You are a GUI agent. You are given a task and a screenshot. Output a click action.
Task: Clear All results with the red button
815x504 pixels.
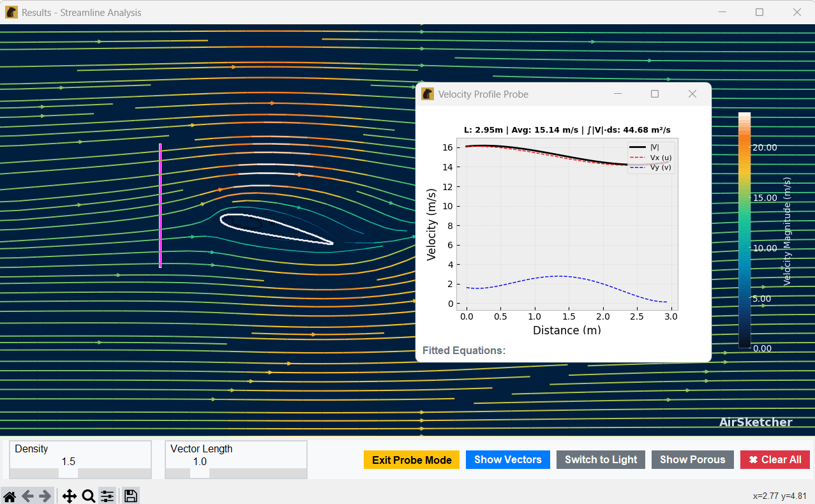(x=775, y=459)
